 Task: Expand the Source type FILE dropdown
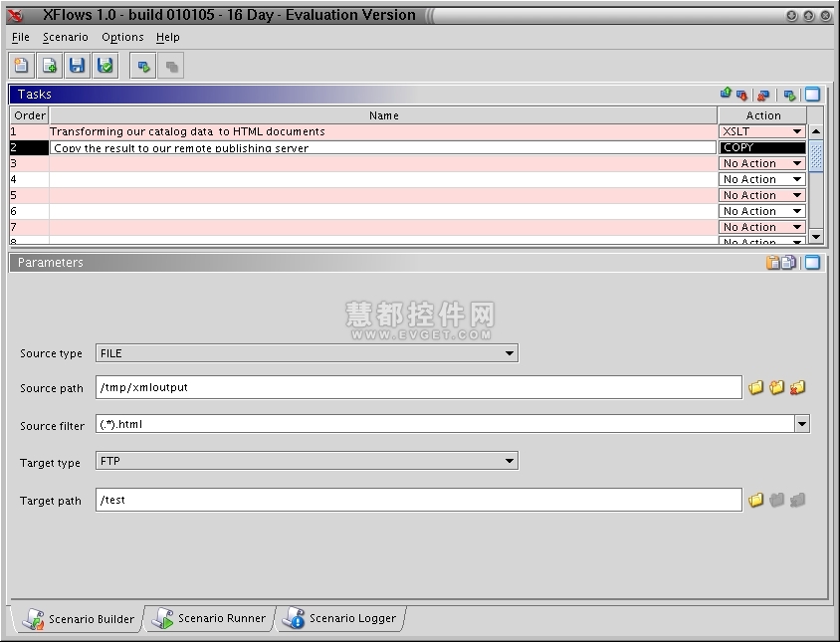pyautogui.click(x=307, y=353)
